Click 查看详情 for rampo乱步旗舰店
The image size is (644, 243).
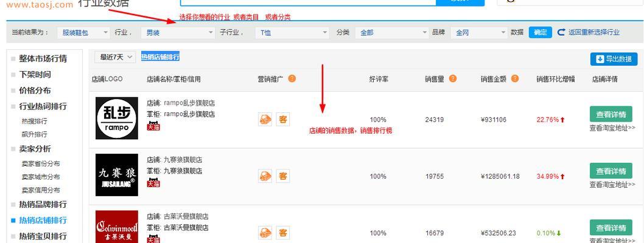click(x=611, y=114)
